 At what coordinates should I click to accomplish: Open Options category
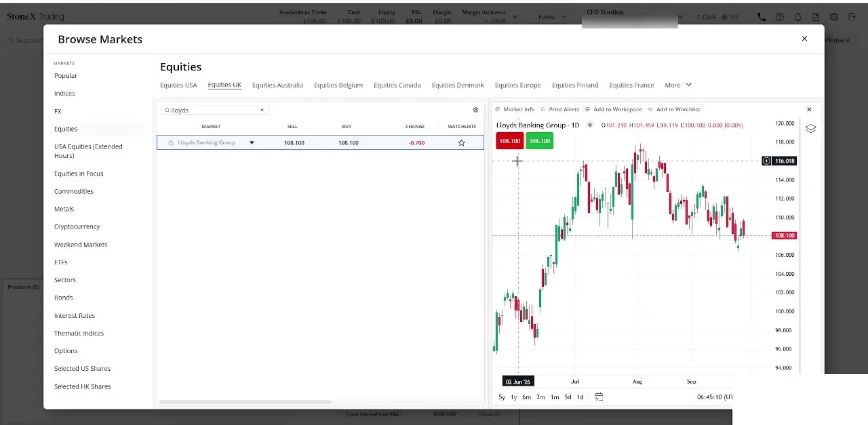coord(66,351)
